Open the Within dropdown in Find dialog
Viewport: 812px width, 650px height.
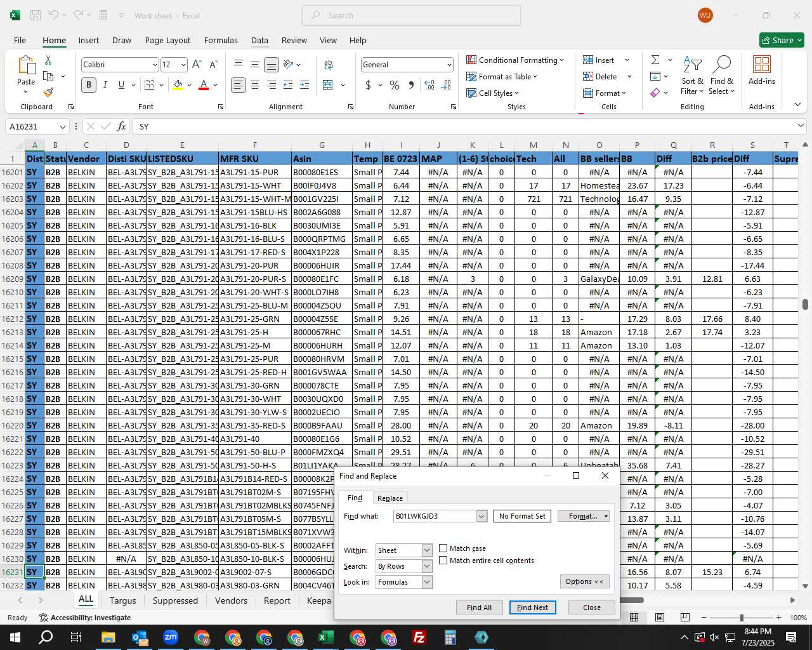(x=427, y=550)
